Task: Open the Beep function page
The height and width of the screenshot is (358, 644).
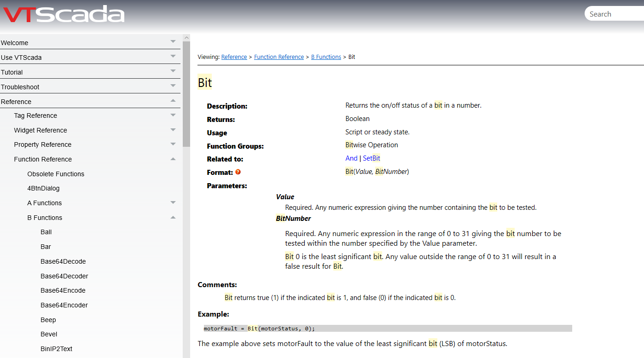Action: [x=48, y=320]
